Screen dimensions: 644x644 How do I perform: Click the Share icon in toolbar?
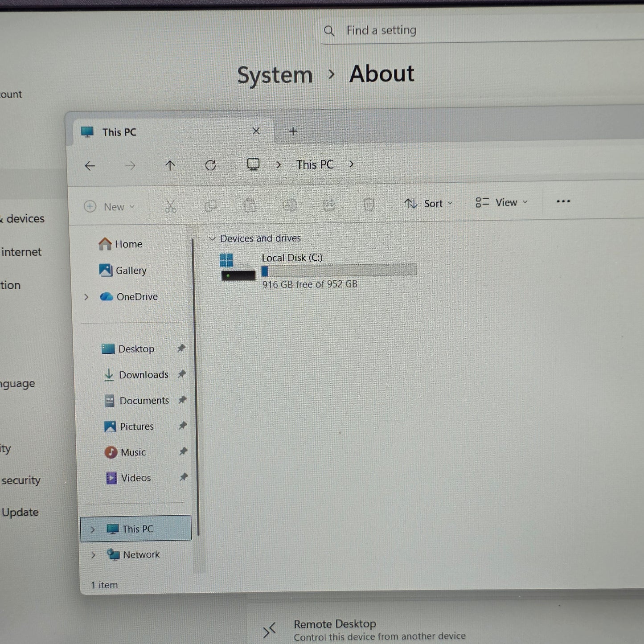pyautogui.click(x=329, y=205)
